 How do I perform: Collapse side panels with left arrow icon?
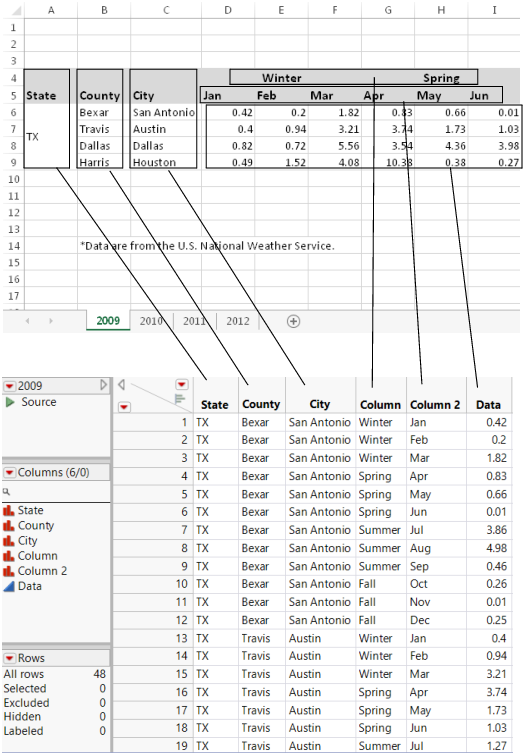tap(121, 384)
